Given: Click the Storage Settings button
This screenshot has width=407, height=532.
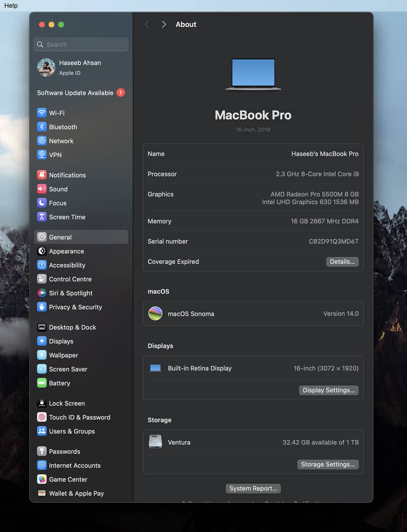Looking at the screenshot, I should (x=328, y=465).
